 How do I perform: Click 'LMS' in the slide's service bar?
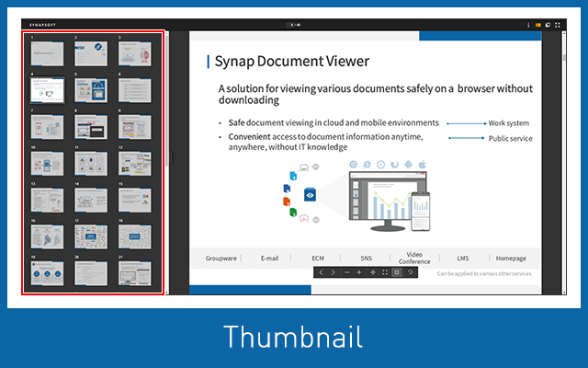463,259
